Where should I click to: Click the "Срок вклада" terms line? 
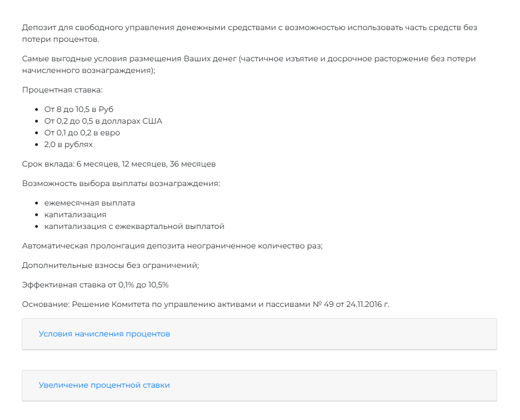click(117, 164)
